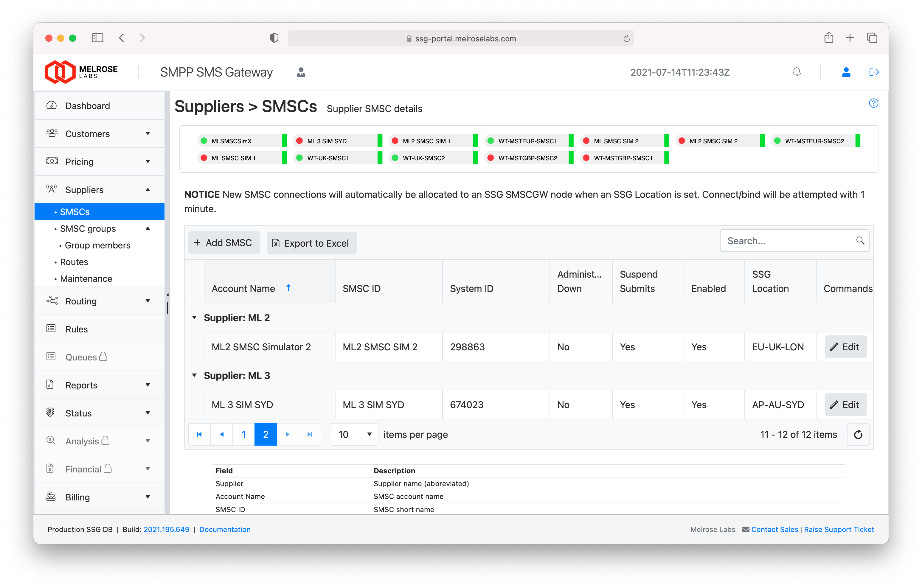Open the user profile icon
The width and height of the screenshot is (922, 588).
point(846,72)
